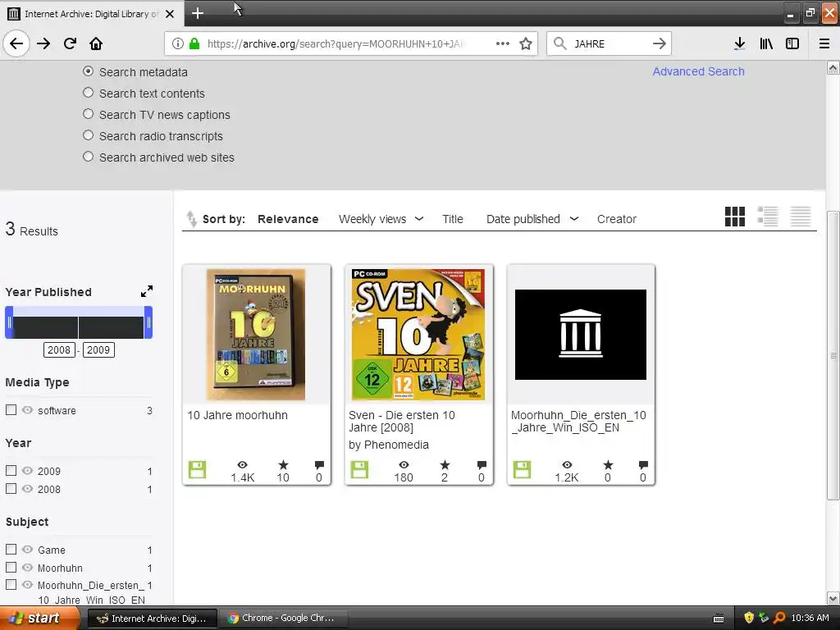
Task: Click the 2008 start year field
Action: 59,349
